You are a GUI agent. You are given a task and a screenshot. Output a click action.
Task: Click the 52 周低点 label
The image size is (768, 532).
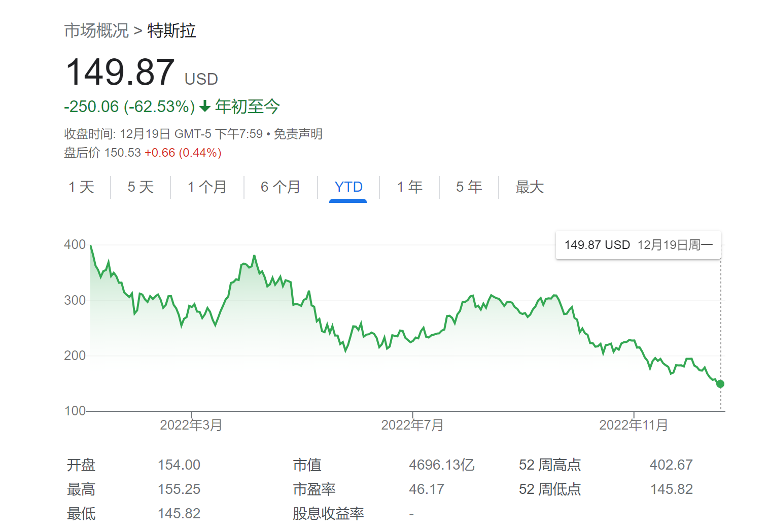550,489
